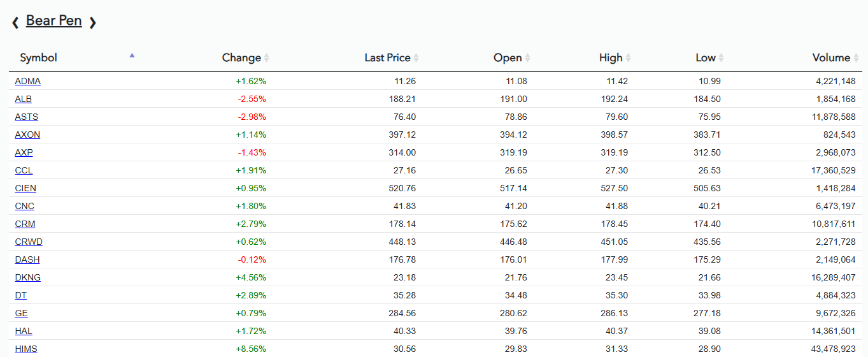
Task: Sort table by Change column
Action: (x=241, y=58)
